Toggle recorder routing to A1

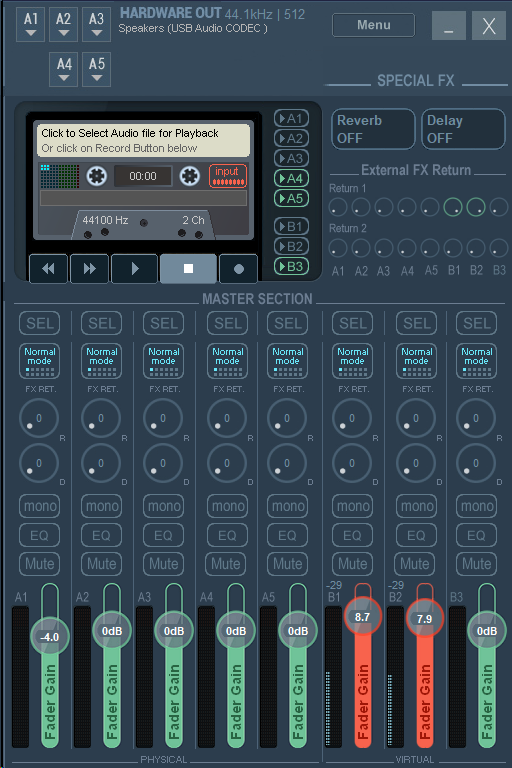292,119
